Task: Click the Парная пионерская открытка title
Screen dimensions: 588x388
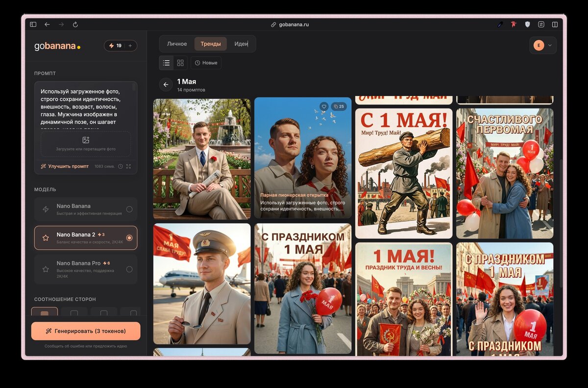Action: (294, 195)
